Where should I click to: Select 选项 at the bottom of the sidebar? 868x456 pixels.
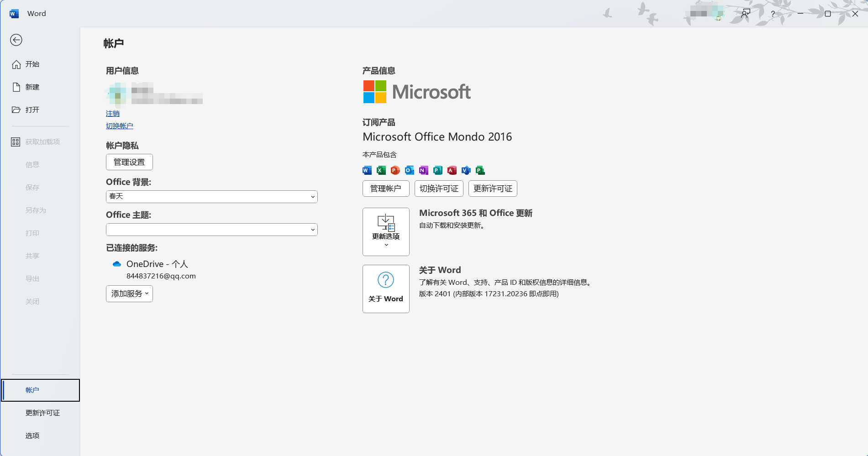(32, 436)
